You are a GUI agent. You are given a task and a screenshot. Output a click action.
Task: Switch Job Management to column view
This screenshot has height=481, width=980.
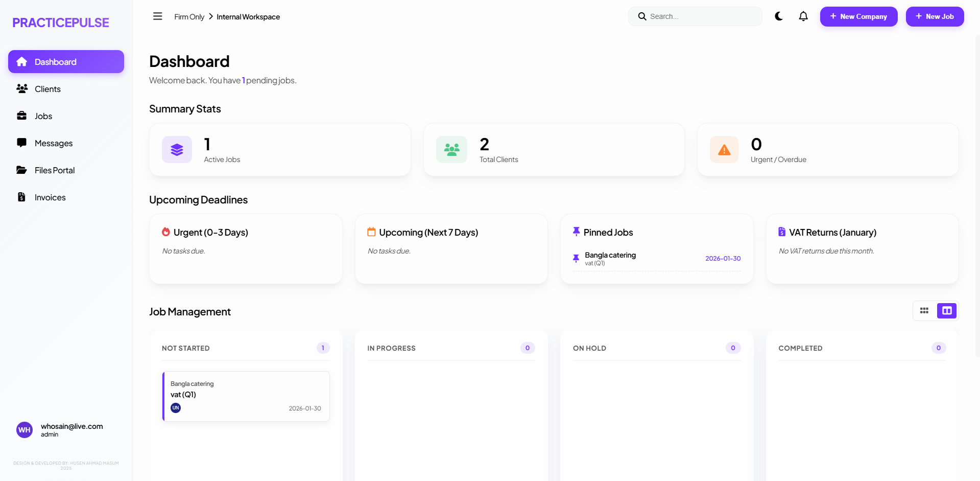(x=946, y=310)
